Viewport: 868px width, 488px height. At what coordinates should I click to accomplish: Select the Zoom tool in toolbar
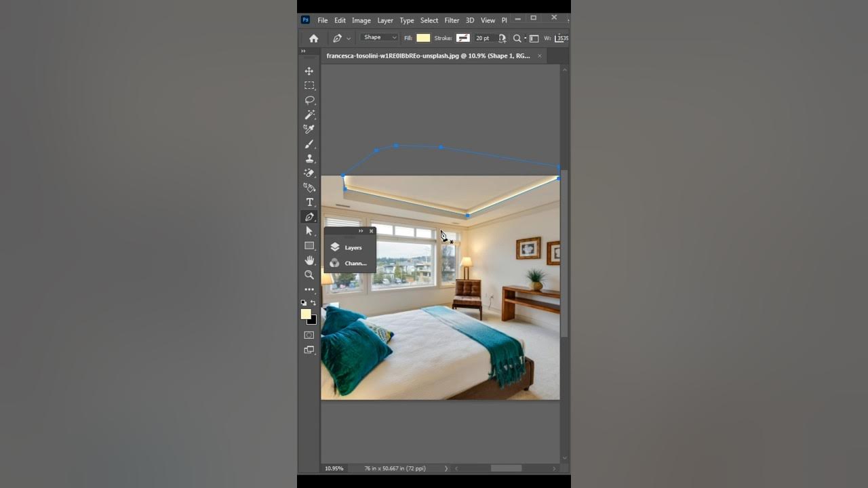tap(309, 274)
